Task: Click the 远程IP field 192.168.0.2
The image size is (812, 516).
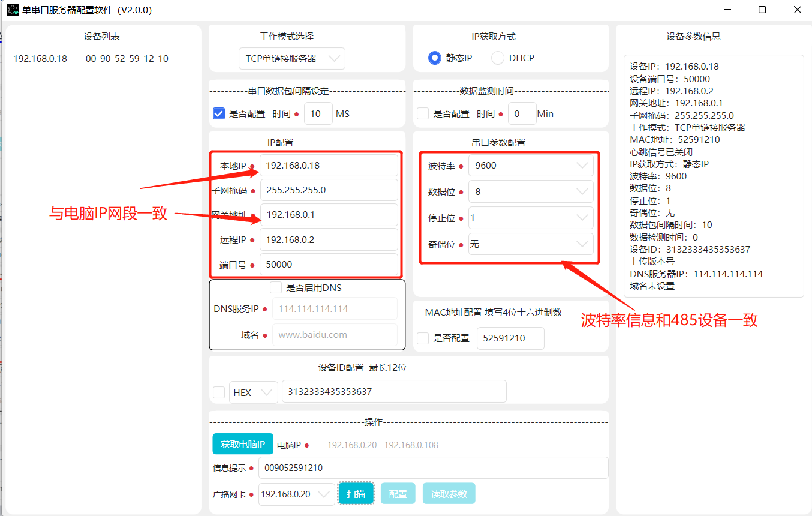Action: pos(329,239)
